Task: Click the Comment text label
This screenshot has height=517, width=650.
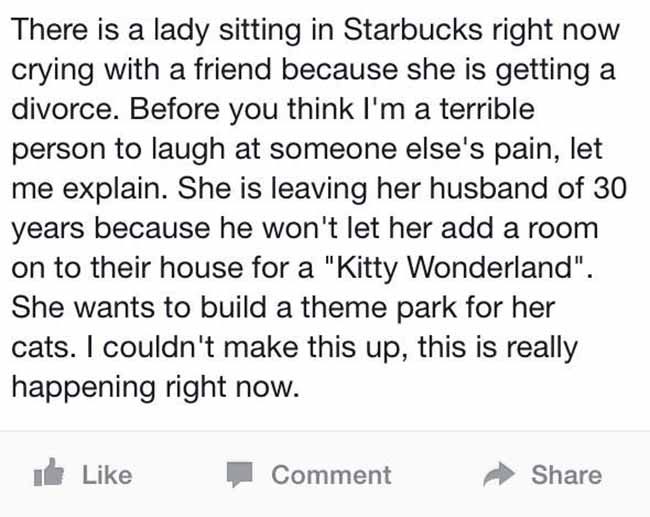Action: point(331,475)
